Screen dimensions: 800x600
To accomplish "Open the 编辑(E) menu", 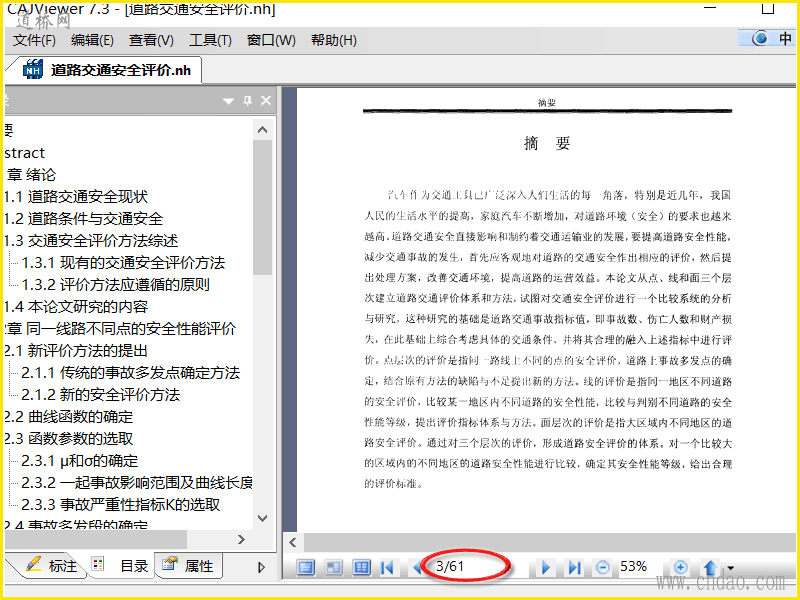I will (92, 40).
